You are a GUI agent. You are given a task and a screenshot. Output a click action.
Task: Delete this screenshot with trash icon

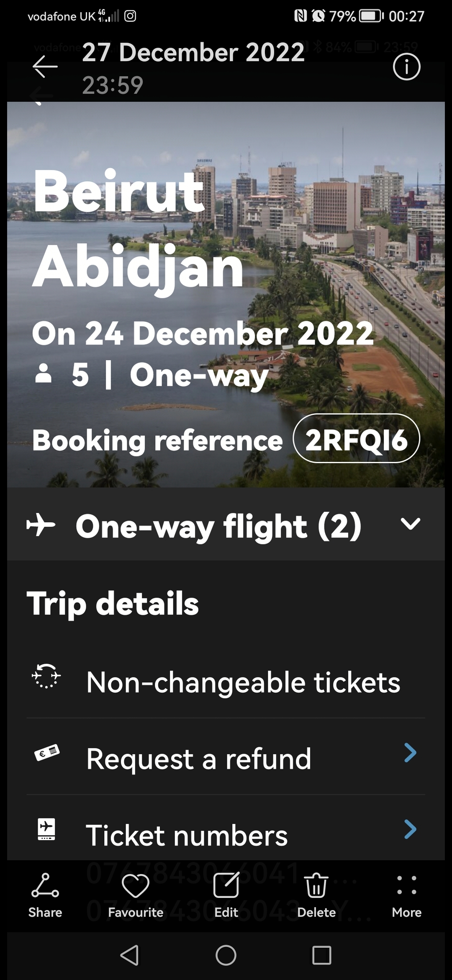316,891
